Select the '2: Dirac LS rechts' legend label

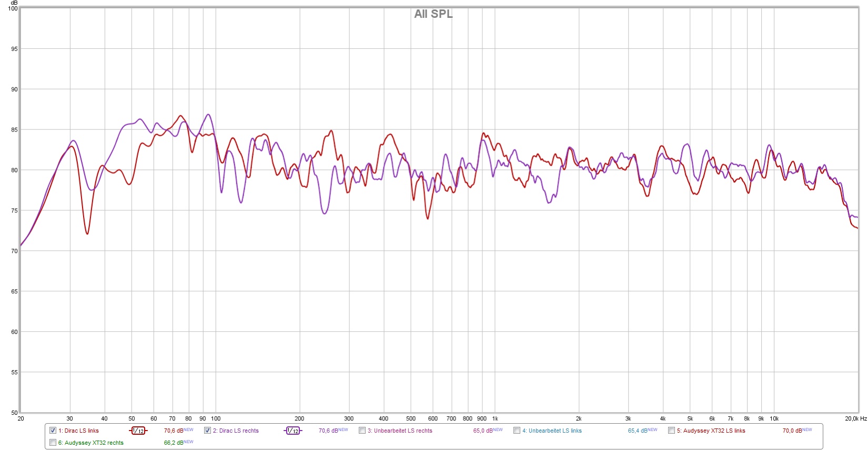tap(236, 431)
